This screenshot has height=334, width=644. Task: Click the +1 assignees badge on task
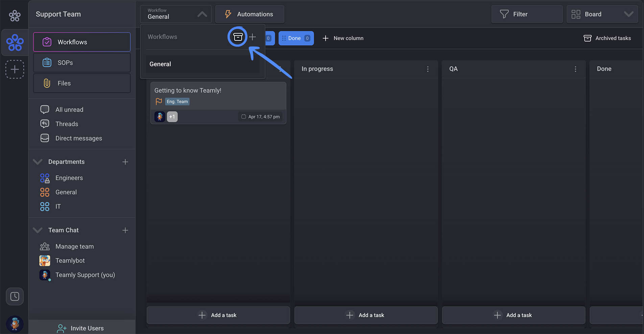[172, 117]
